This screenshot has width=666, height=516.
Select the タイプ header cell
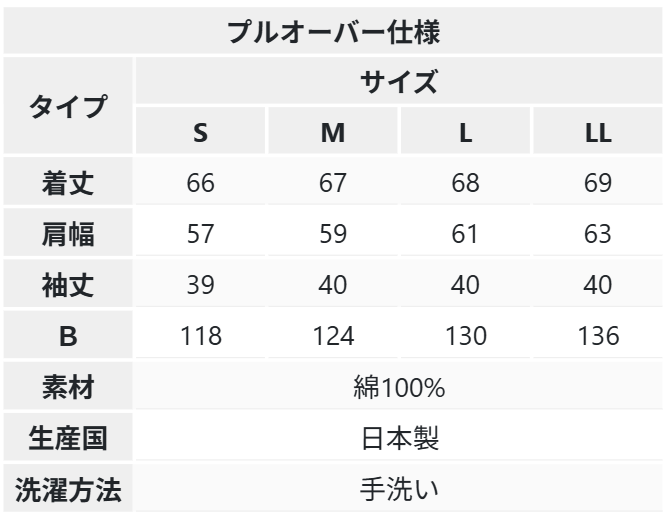coord(68,106)
